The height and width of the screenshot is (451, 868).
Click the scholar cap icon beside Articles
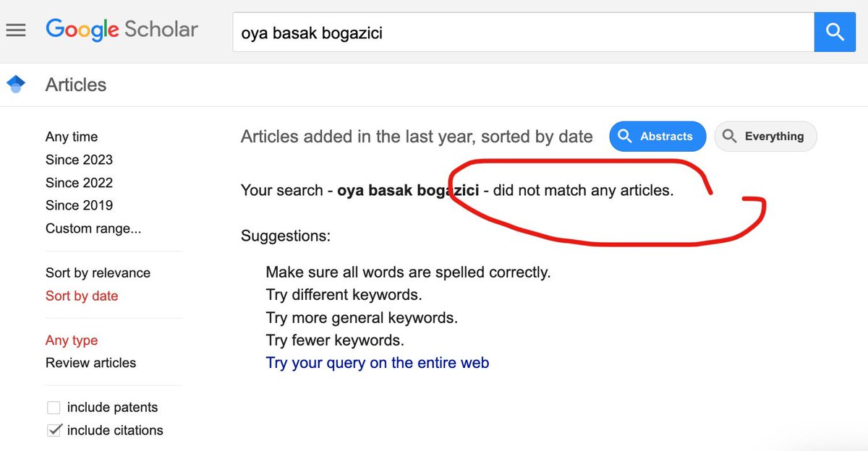pos(16,85)
